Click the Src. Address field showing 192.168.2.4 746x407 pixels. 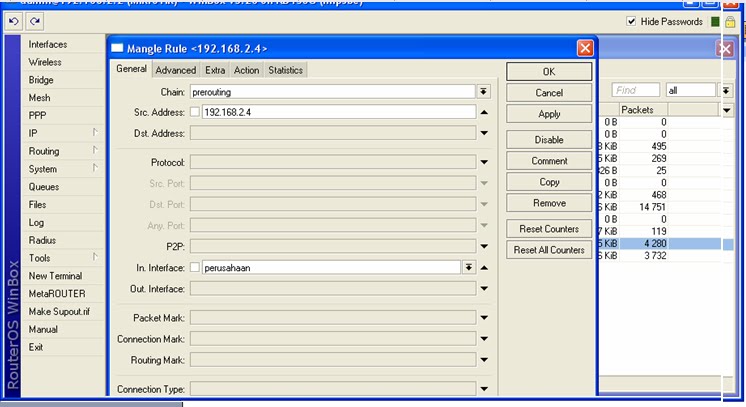tap(338, 112)
